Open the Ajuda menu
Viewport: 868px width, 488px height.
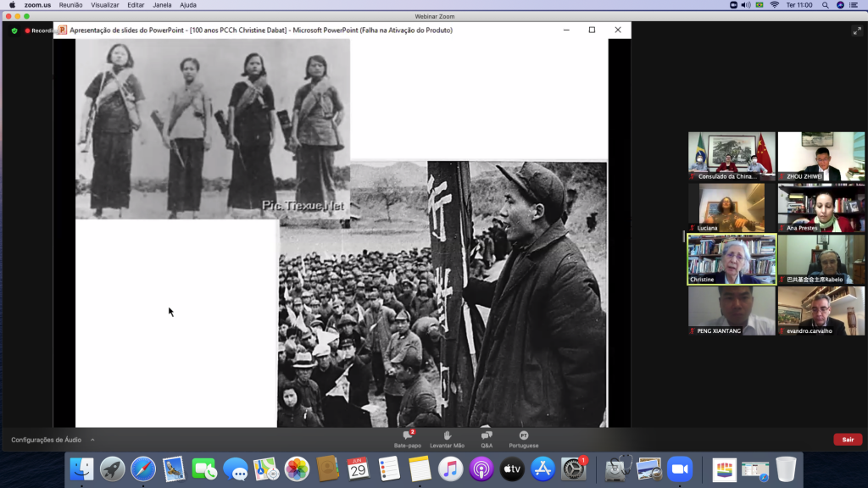pyautogui.click(x=187, y=5)
